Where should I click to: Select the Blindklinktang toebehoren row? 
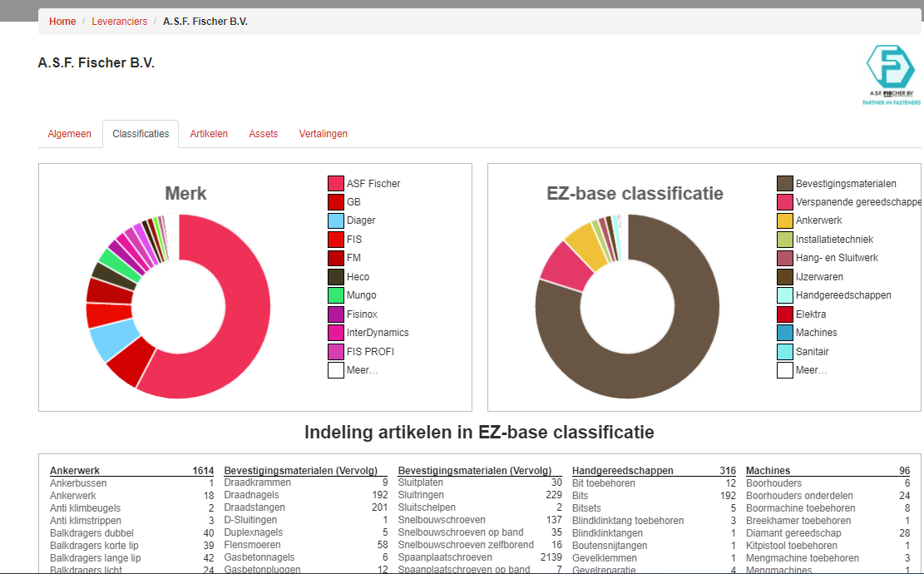click(654, 521)
